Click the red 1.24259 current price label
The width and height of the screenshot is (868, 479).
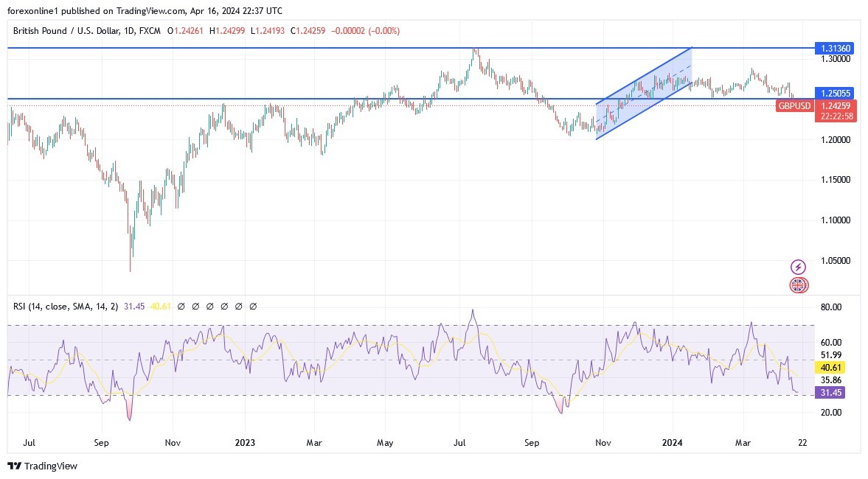tap(836, 105)
